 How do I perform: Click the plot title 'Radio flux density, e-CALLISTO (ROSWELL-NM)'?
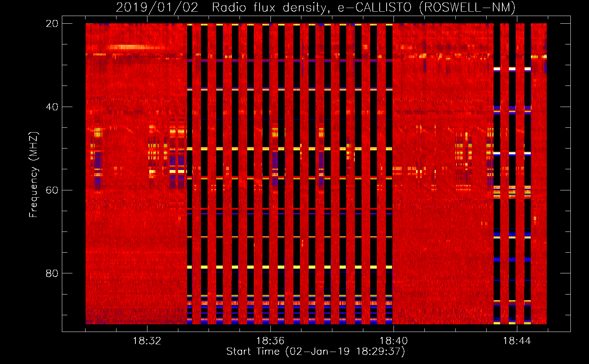pos(364,7)
